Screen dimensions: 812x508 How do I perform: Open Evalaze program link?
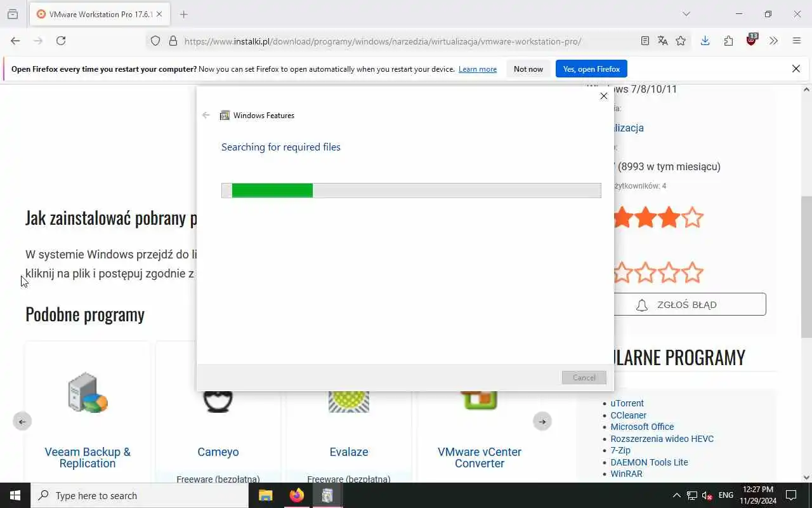(x=349, y=452)
